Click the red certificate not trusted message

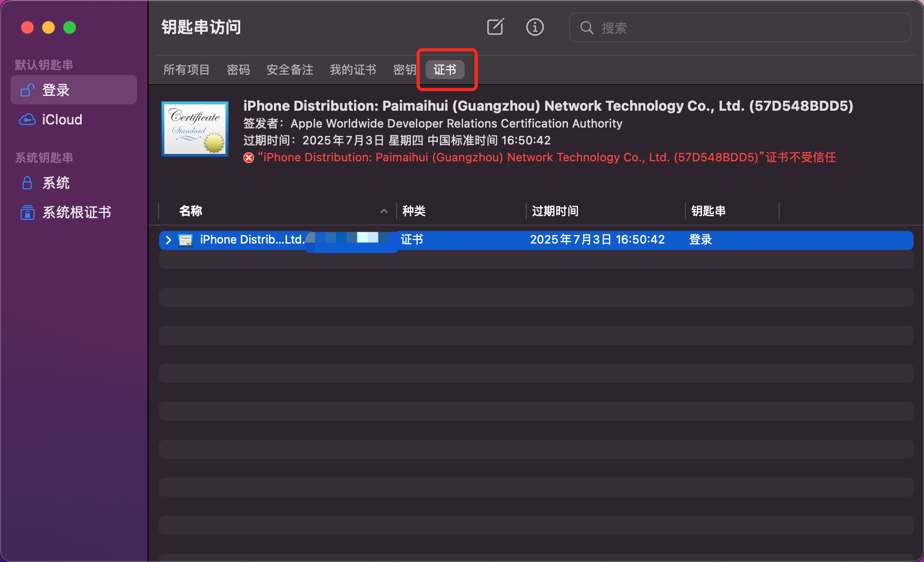point(547,157)
